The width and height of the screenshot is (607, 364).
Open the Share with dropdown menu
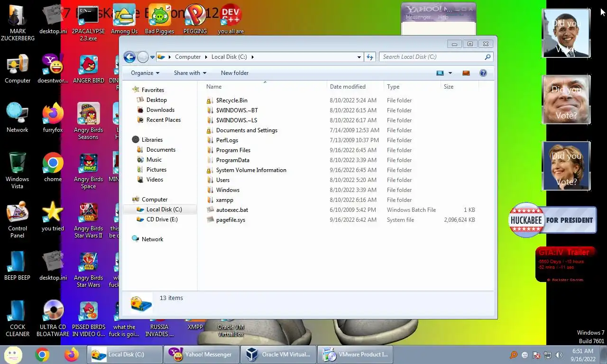(x=190, y=73)
